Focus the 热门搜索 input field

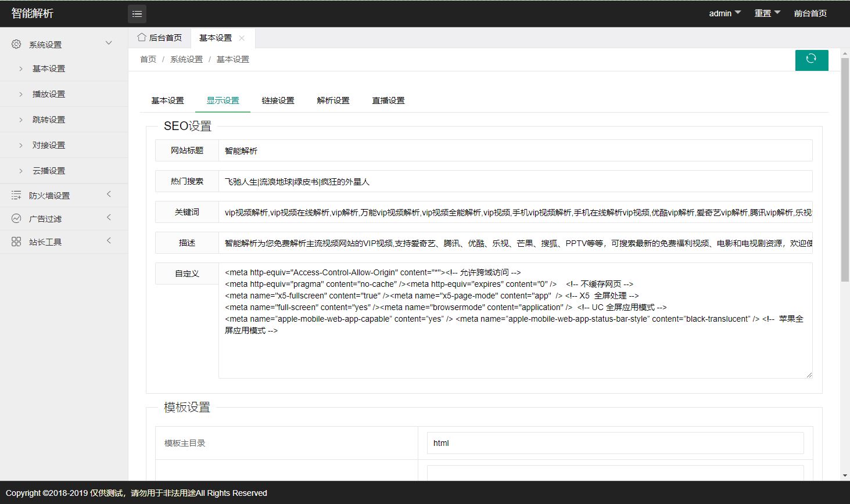pos(515,181)
